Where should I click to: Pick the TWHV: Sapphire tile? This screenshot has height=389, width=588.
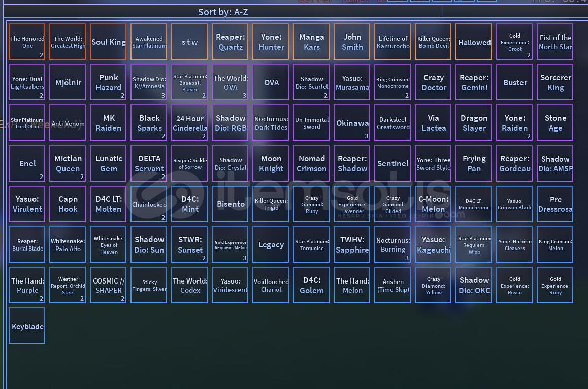pos(352,244)
